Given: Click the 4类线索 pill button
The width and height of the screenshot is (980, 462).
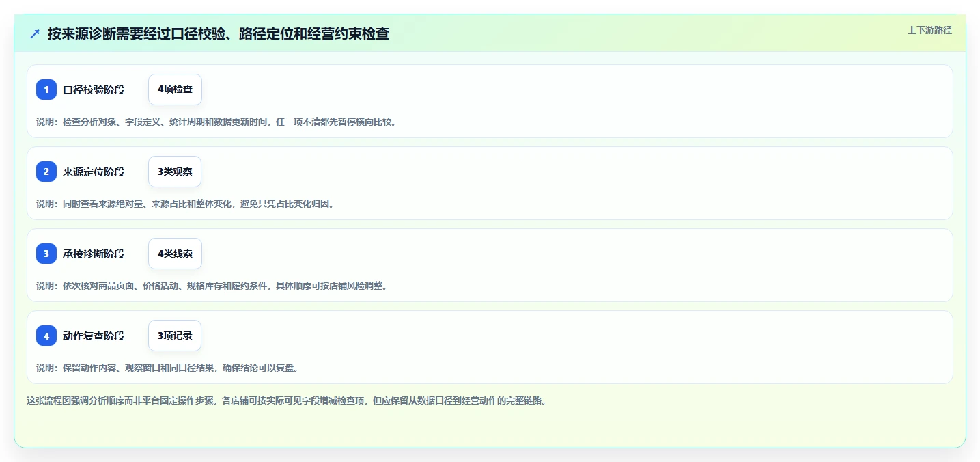Looking at the screenshot, I should point(175,254).
